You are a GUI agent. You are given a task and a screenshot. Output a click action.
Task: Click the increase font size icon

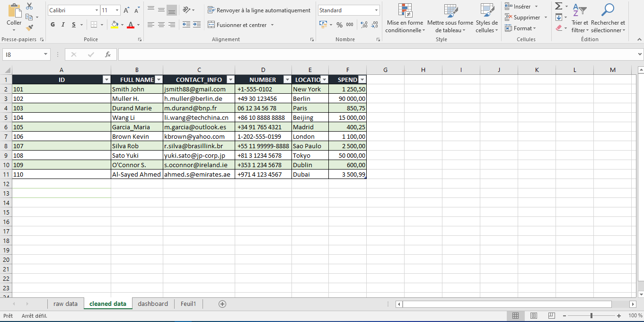[126, 10]
